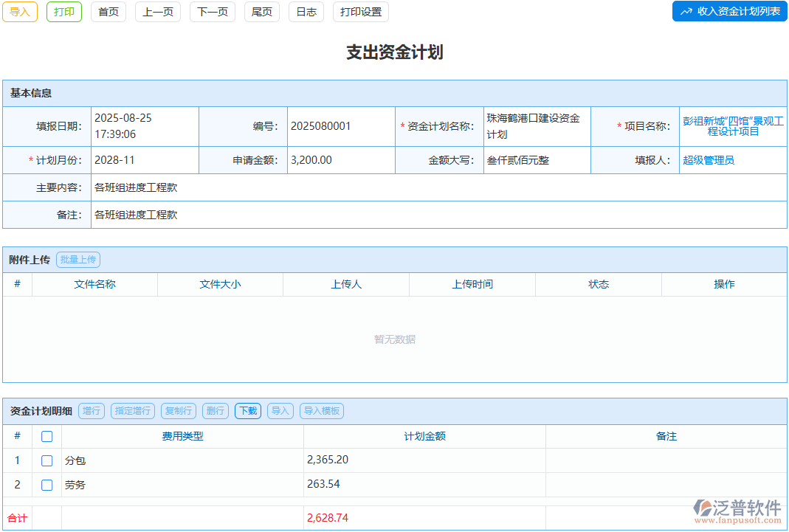Click 删行 to delete selected rows
This screenshot has height=532, width=789.
[215, 411]
